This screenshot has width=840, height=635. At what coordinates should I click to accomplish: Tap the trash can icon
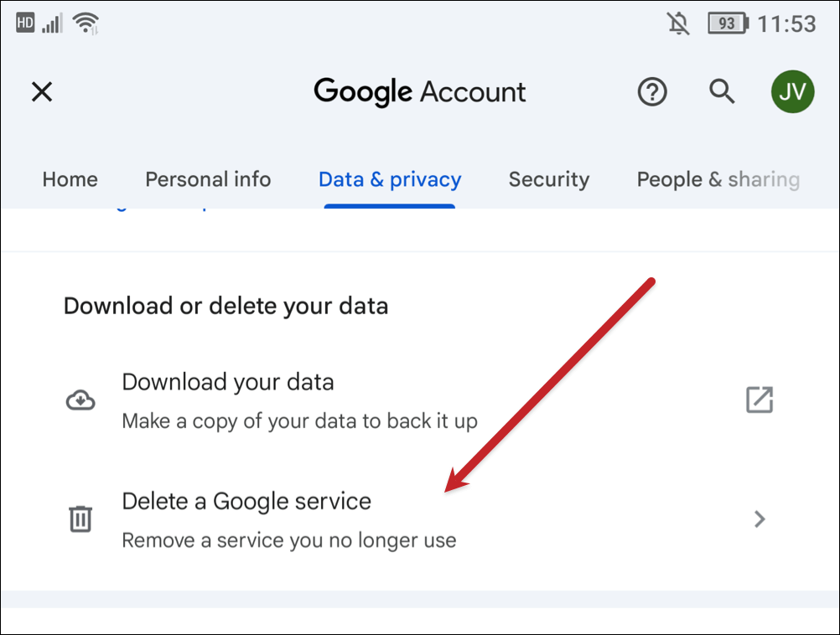tap(80, 519)
